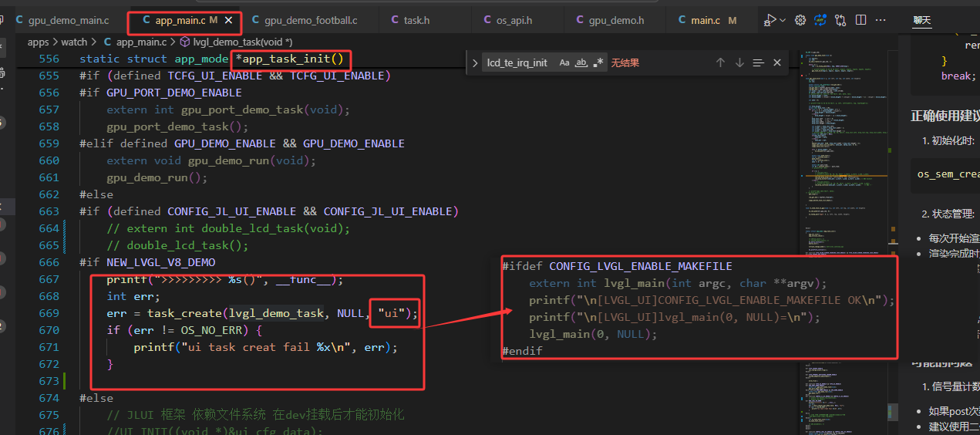Click the JLUI 框架 comment on line 675

[x=255, y=415]
